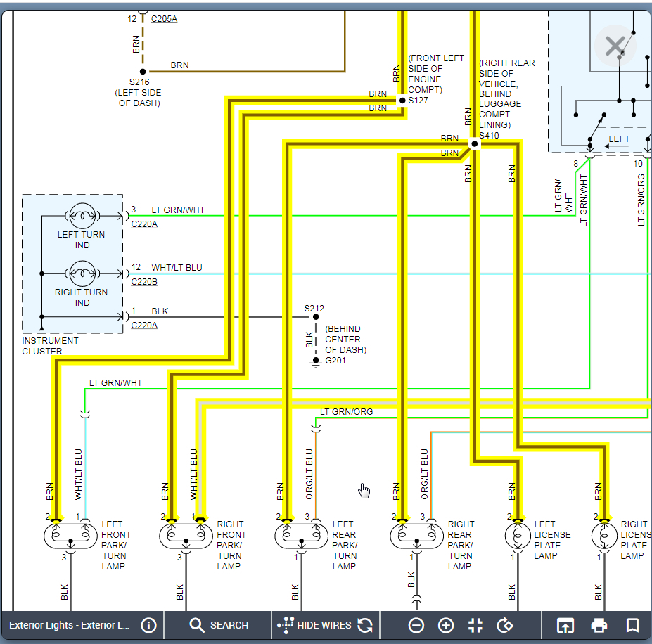The width and height of the screenshot is (652, 644).
Task: Click the Exterior Lights diagram title
Action: coord(69,625)
